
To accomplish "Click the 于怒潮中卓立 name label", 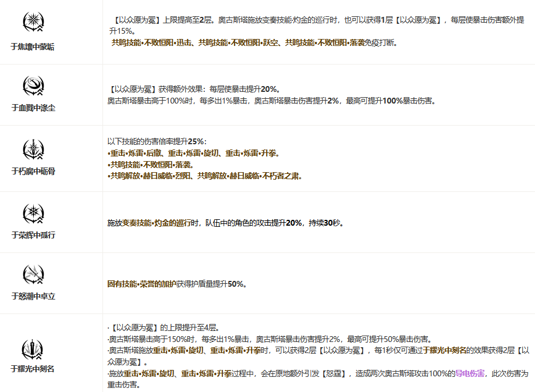I will (33, 296).
